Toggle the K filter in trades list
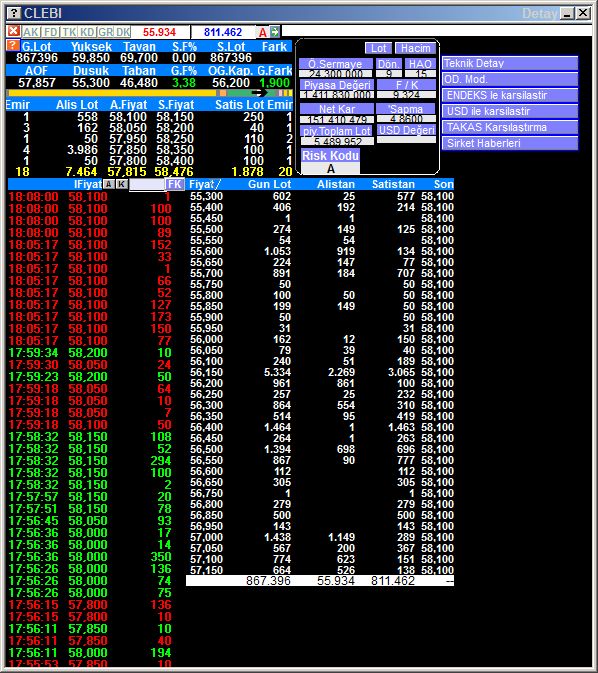598x673 pixels. (x=122, y=184)
